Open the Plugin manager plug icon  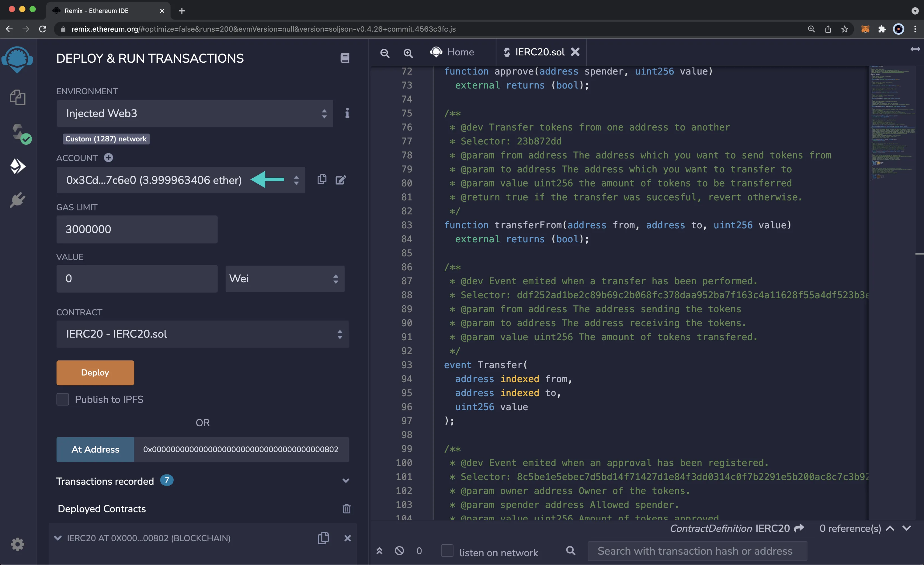pos(18,200)
